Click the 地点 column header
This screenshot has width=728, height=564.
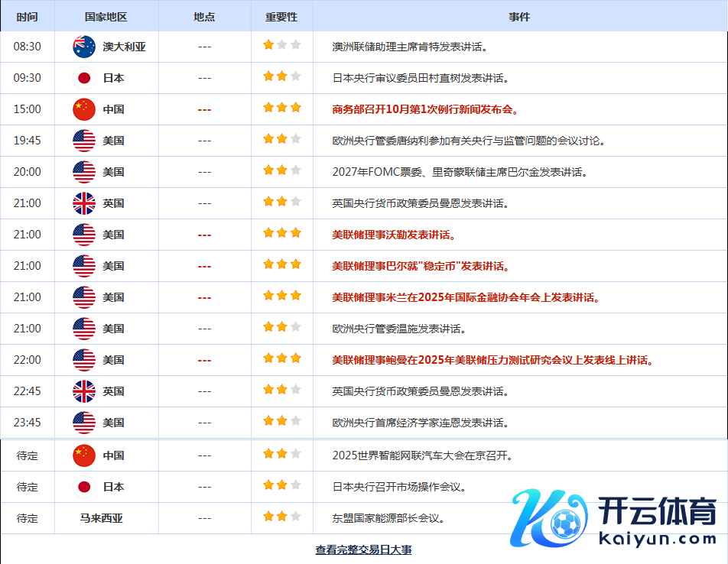[x=204, y=16]
